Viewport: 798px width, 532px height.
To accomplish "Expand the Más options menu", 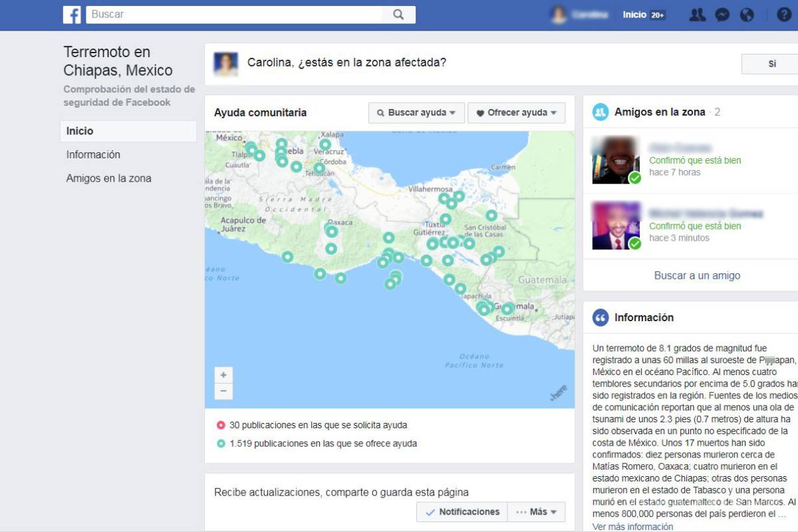I will (x=536, y=512).
